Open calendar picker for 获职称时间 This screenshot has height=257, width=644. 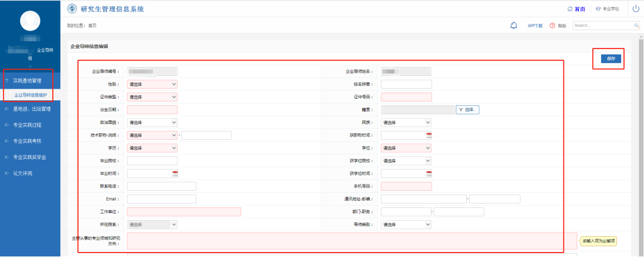point(429,135)
